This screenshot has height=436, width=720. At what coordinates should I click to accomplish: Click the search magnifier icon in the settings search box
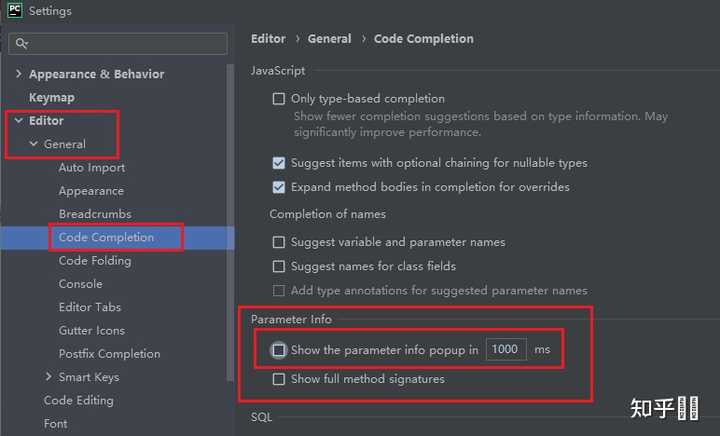(22, 44)
